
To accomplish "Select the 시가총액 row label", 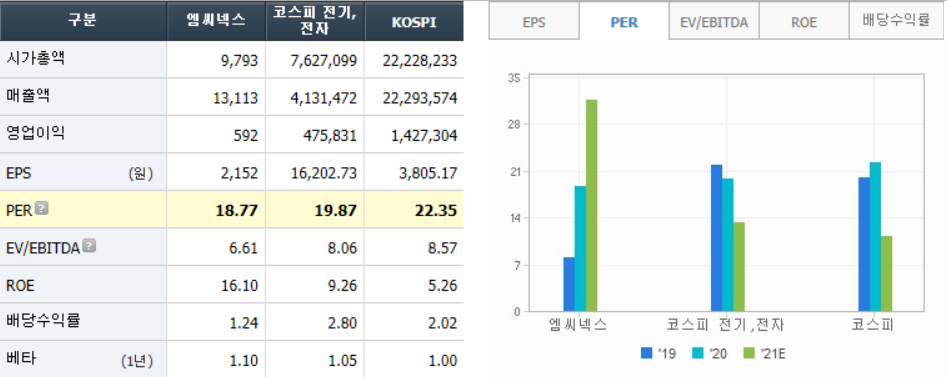I will (35, 59).
